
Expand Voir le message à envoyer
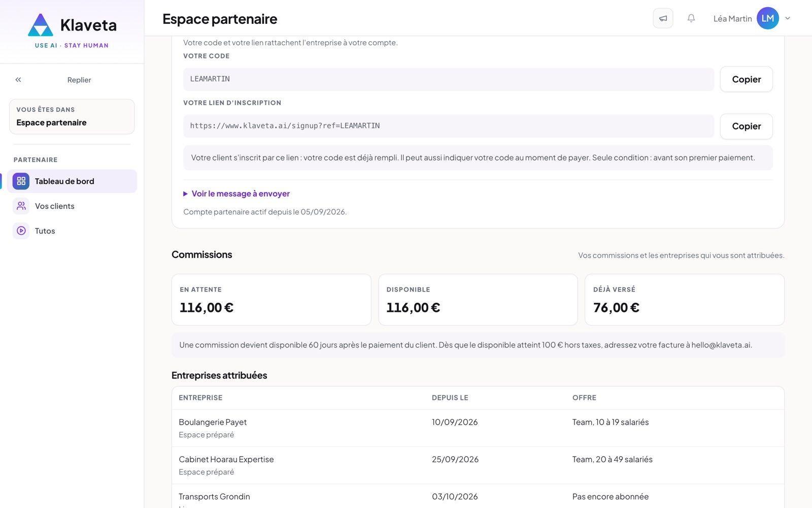pyautogui.click(x=236, y=194)
